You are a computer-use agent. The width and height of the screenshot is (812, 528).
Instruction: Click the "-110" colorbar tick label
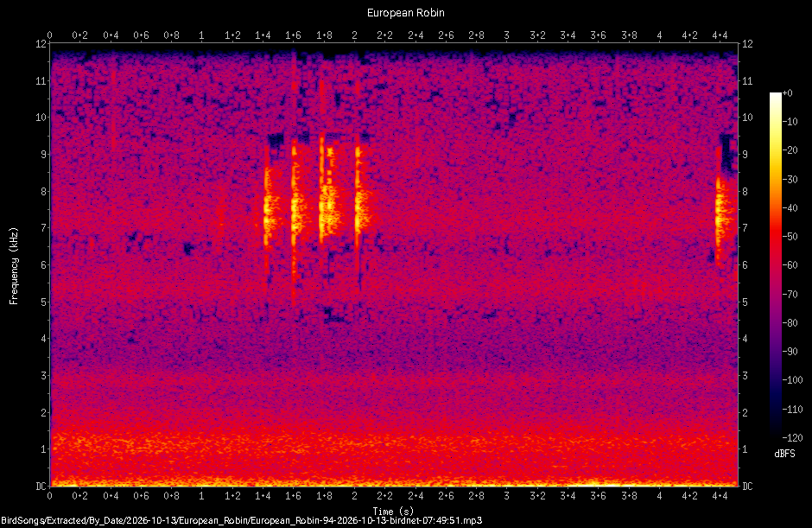pyautogui.click(x=792, y=409)
